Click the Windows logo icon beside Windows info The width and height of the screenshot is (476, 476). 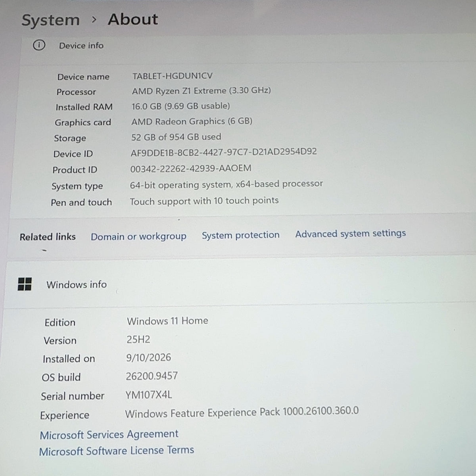[x=25, y=284]
